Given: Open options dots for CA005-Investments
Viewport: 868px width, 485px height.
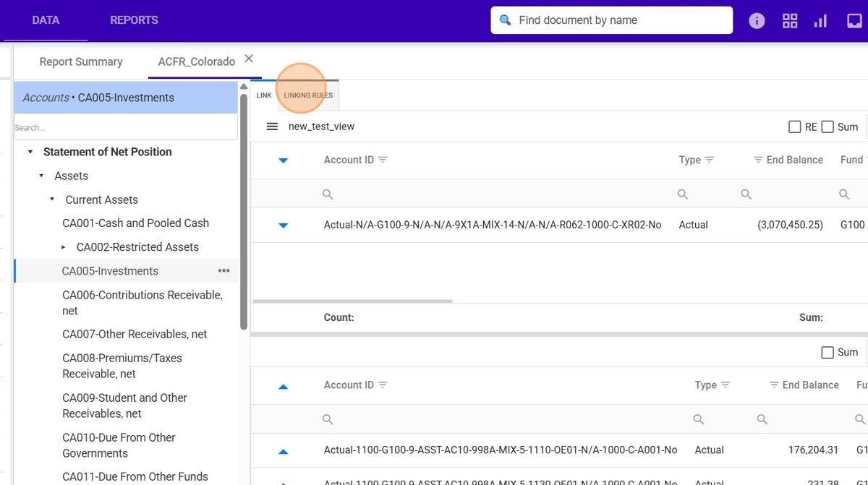Looking at the screenshot, I should point(224,271).
